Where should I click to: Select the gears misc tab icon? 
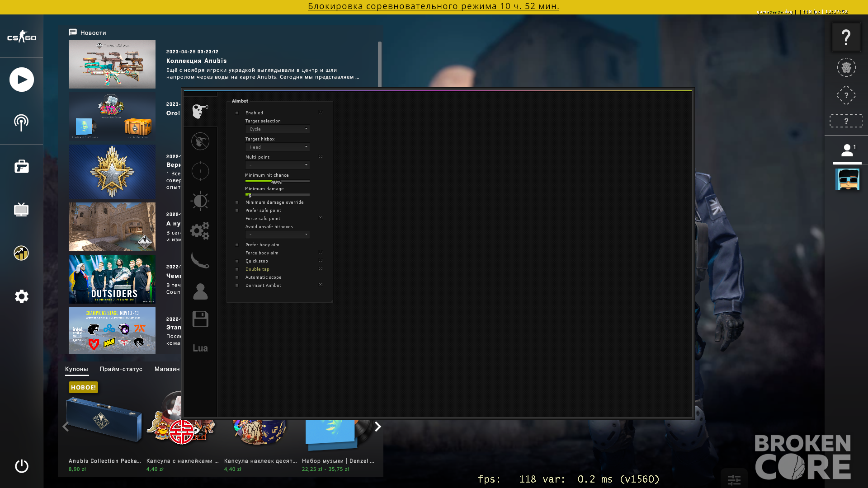pyautogui.click(x=200, y=230)
